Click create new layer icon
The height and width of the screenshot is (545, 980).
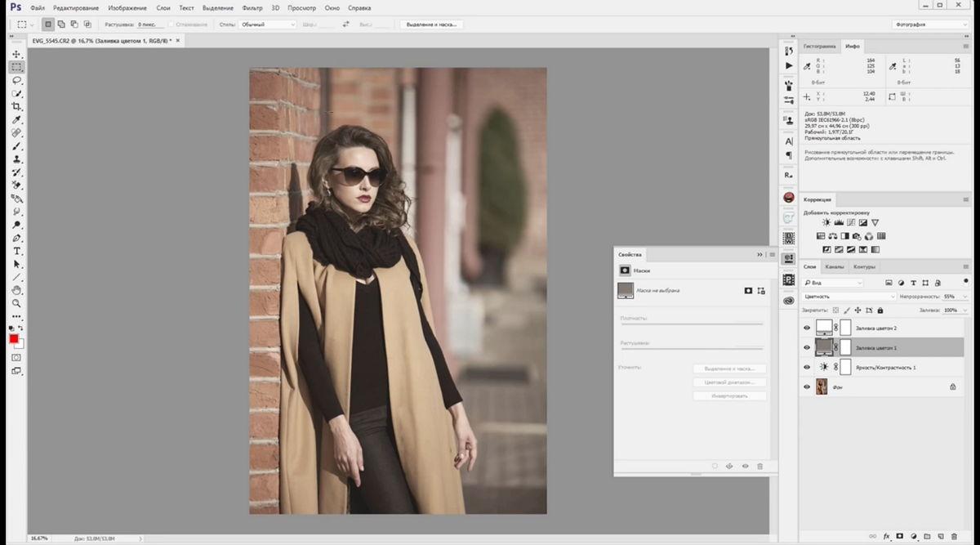click(941, 537)
